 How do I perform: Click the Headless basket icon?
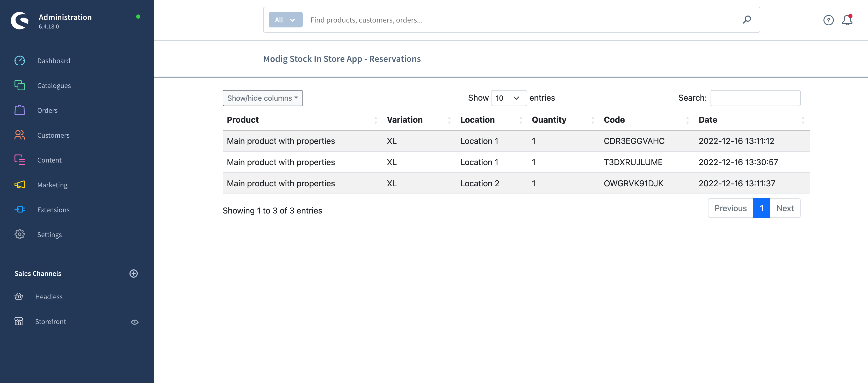coord(19,296)
